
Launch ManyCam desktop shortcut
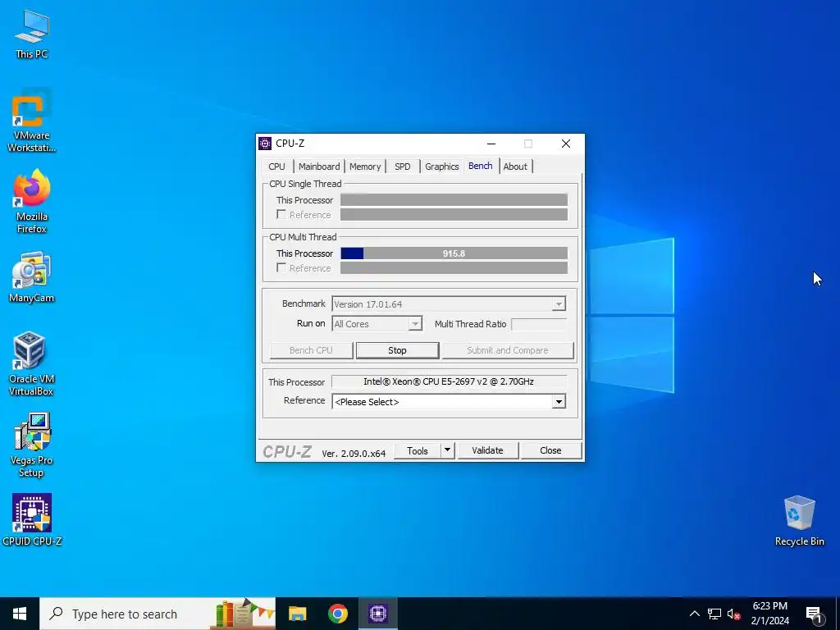32,277
